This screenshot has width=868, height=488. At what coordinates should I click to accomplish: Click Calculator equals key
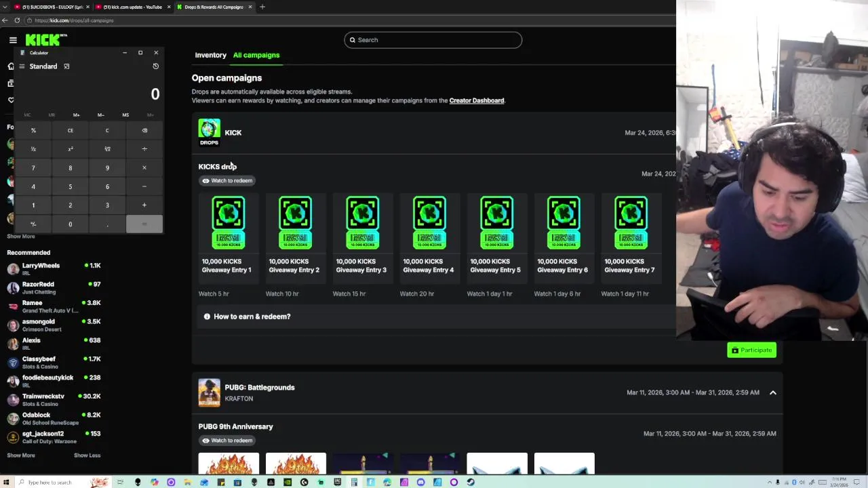tap(144, 224)
